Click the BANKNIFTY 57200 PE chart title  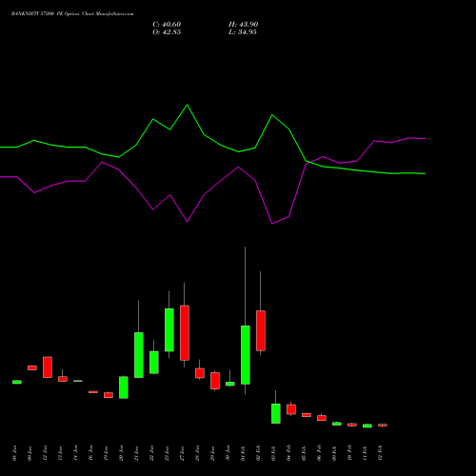click(72, 14)
